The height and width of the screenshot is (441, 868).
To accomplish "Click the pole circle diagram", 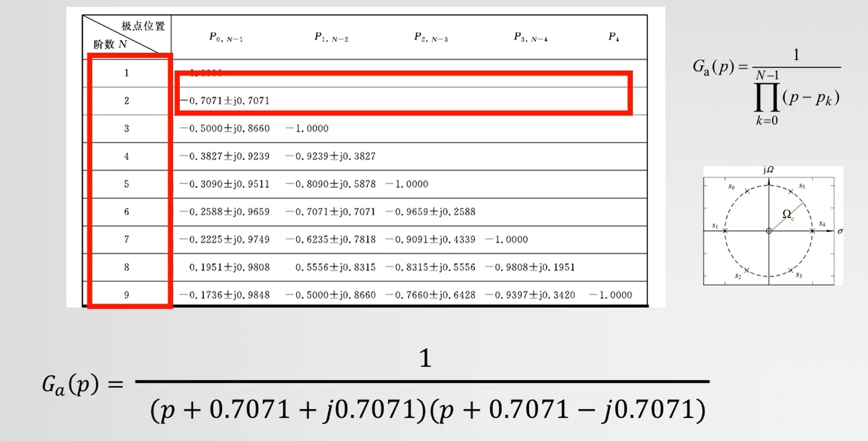I will 773,226.
